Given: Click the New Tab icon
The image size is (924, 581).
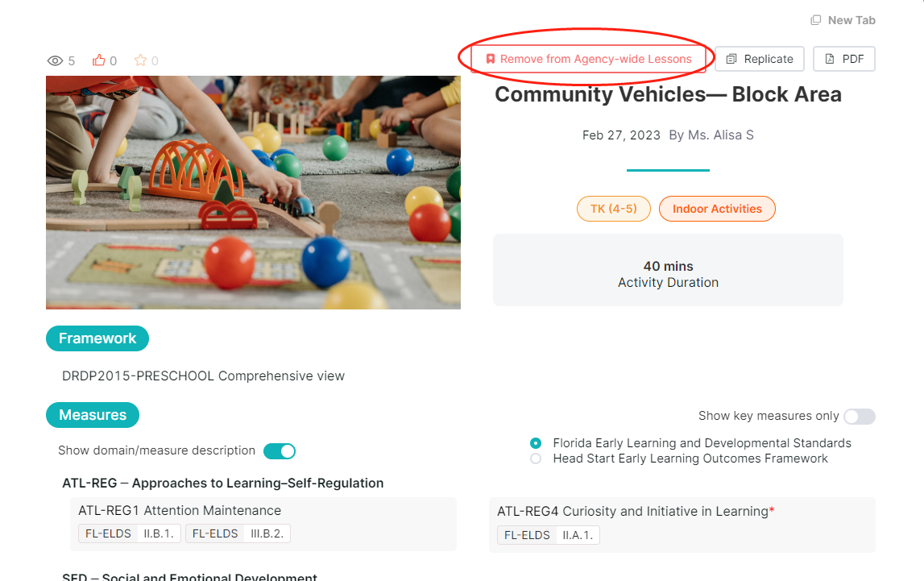Looking at the screenshot, I should coord(815,20).
